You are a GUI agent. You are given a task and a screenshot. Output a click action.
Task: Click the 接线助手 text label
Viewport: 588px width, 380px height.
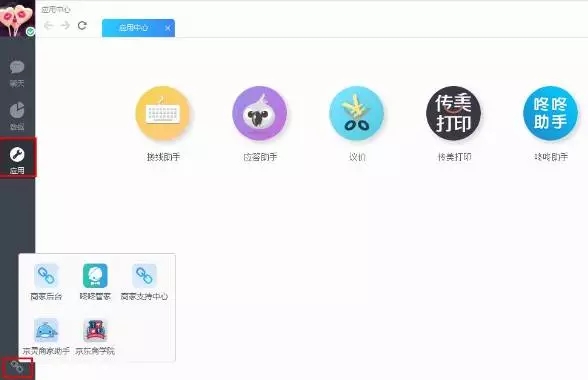point(163,157)
